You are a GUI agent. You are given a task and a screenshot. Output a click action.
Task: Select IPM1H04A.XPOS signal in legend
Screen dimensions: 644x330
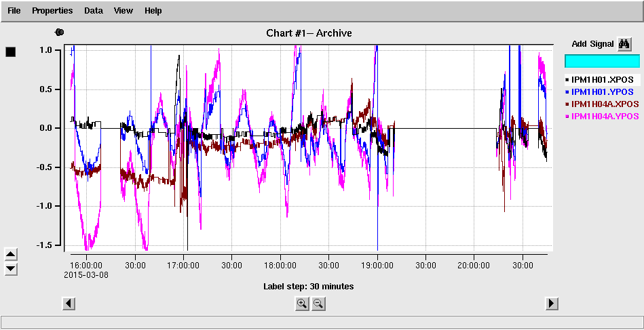pyautogui.click(x=602, y=103)
